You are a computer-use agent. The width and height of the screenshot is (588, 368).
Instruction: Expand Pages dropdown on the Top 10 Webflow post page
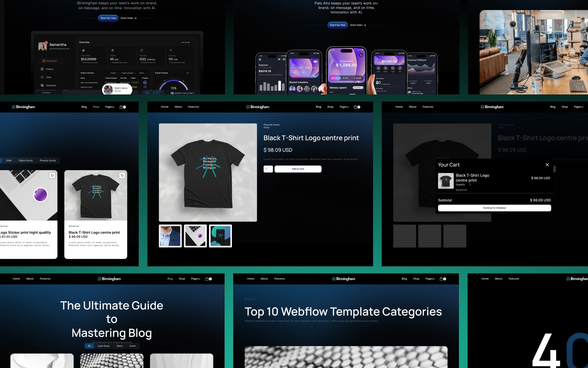coord(430,279)
